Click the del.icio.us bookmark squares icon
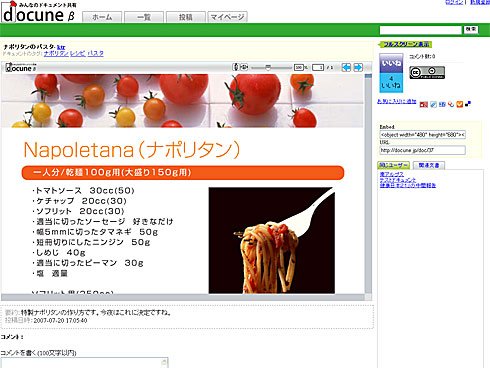This screenshot has width=490, height=368. pyautogui.click(x=468, y=104)
